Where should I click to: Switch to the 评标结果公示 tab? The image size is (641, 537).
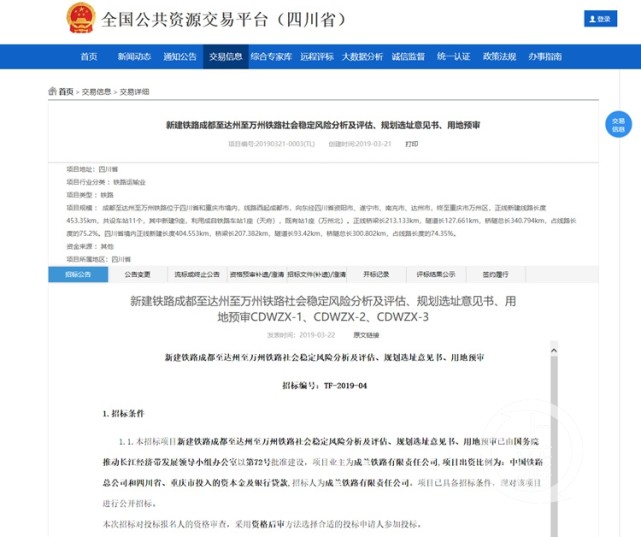pos(436,274)
